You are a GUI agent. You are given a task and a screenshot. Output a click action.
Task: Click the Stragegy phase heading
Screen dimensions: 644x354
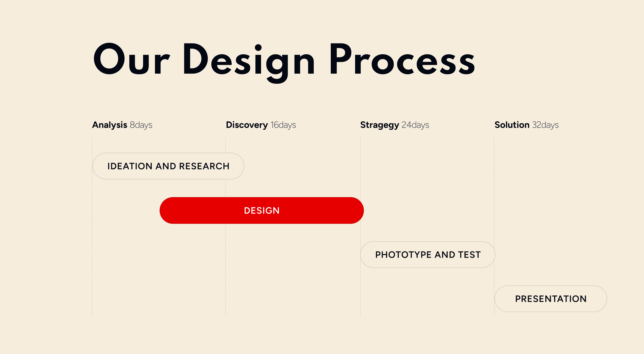(379, 125)
